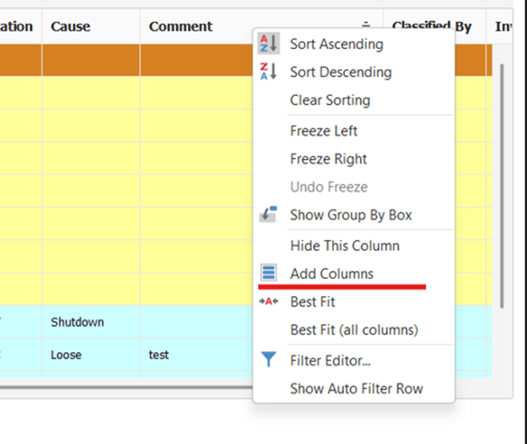Select Best Fit (all columns)
The width and height of the screenshot is (527, 444).
354,330
